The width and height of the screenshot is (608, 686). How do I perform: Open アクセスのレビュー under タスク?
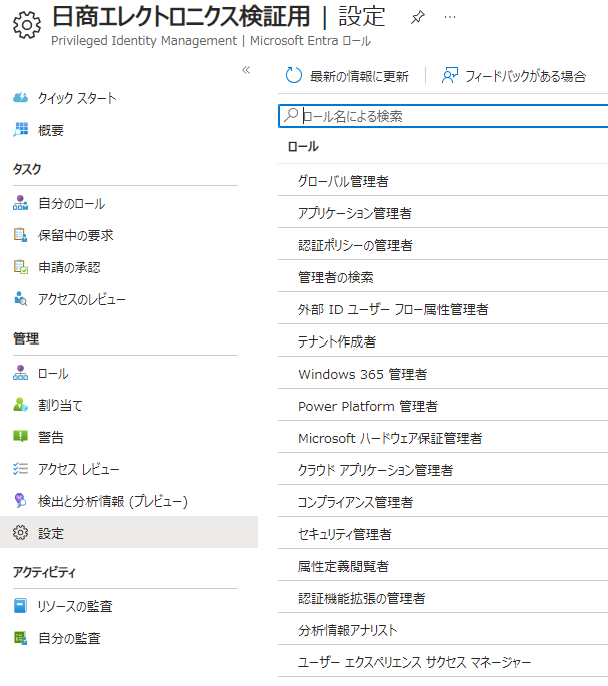tap(81, 299)
